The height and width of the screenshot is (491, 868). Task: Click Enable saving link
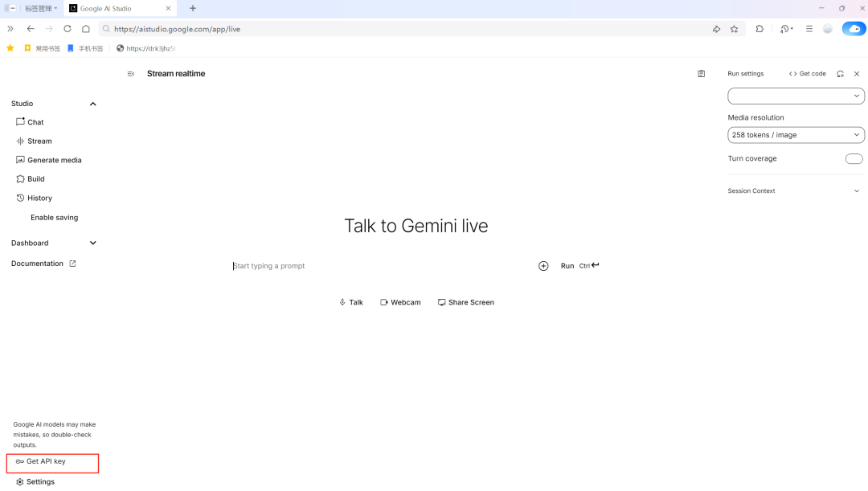tap(55, 218)
